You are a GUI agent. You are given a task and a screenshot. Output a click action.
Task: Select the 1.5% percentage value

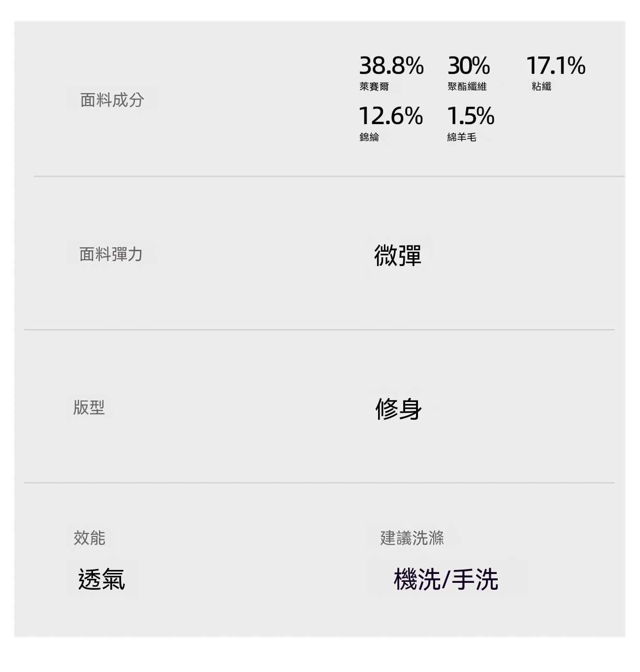[x=471, y=116]
